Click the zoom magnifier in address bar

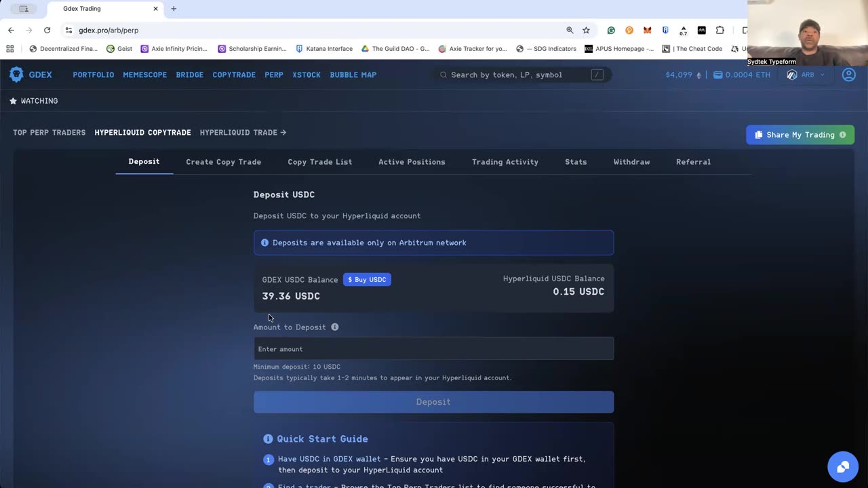[x=570, y=30]
